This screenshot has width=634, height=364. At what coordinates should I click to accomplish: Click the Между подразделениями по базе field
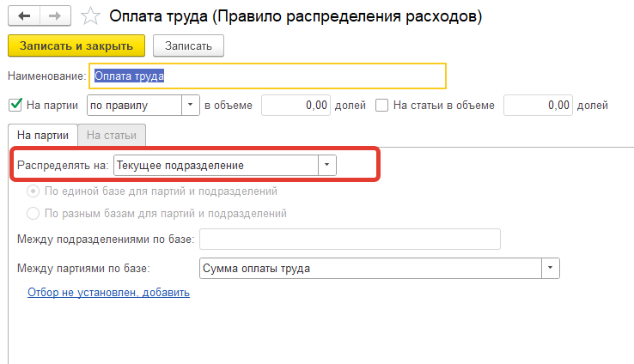(x=351, y=240)
